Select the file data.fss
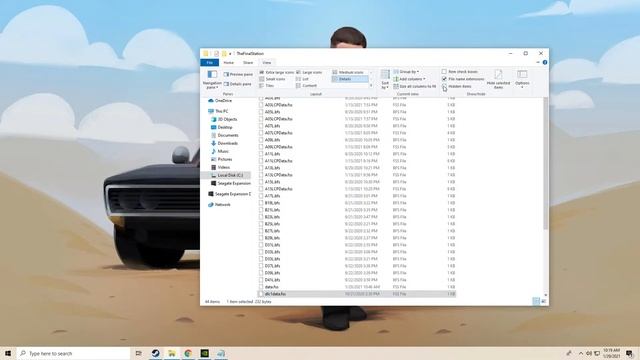Screen dimensions: 640x360 271,287
